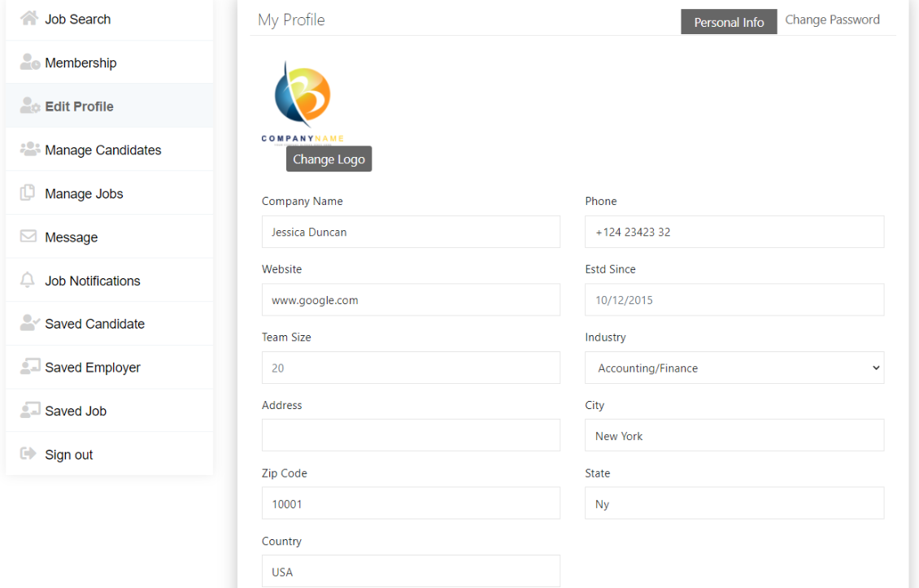Focus the Company Name field
Image resolution: width=919 pixels, height=588 pixels.
(411, 232)
